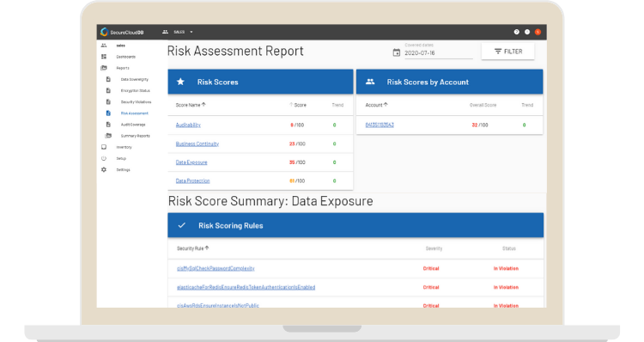Open the Encryption Status report

coord(135,91)
